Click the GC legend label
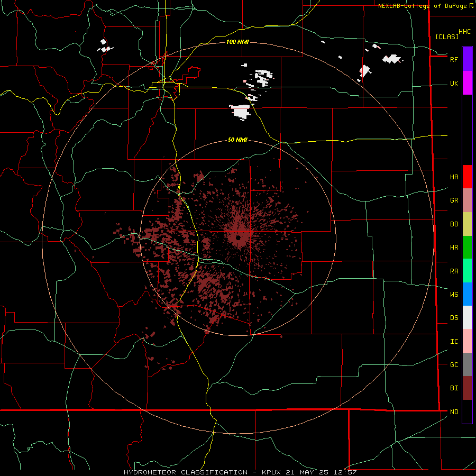The width and height of the screenshot is (476, 476). tap(454, 365)
